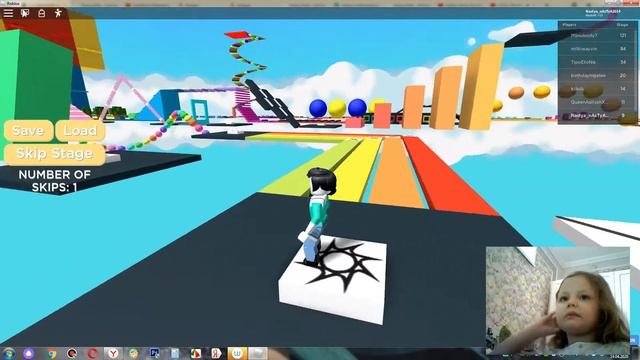Image resolution: width=640 pixels, height=360 pixels.
Task: Open the orange circle W taskbar icon
Action: pos(237,353)
